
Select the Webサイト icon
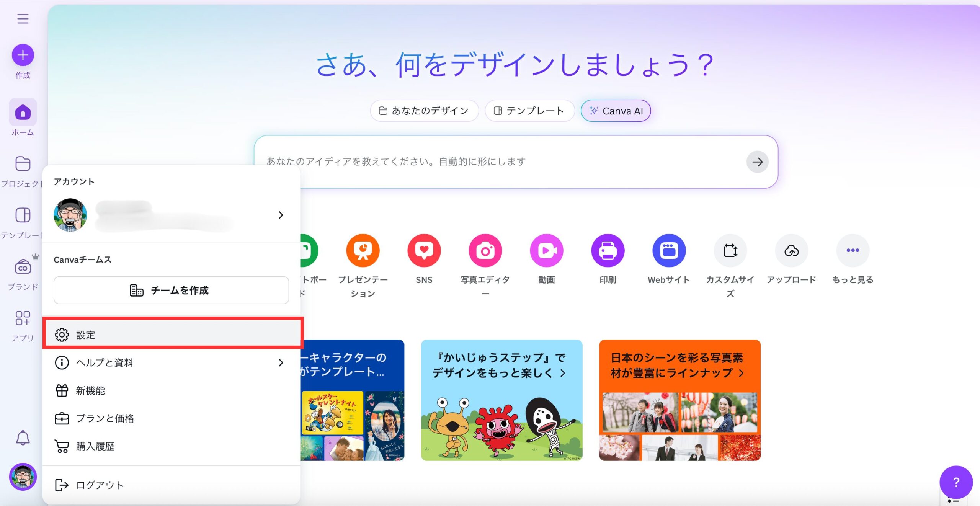pos(669,250)
